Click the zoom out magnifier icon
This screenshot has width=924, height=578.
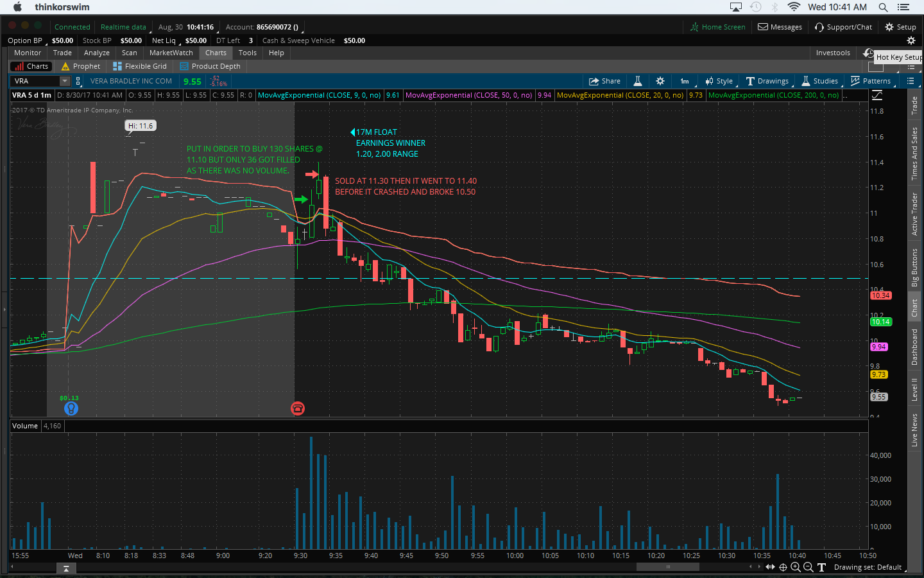pyautogui.click(x=809, y=567)
